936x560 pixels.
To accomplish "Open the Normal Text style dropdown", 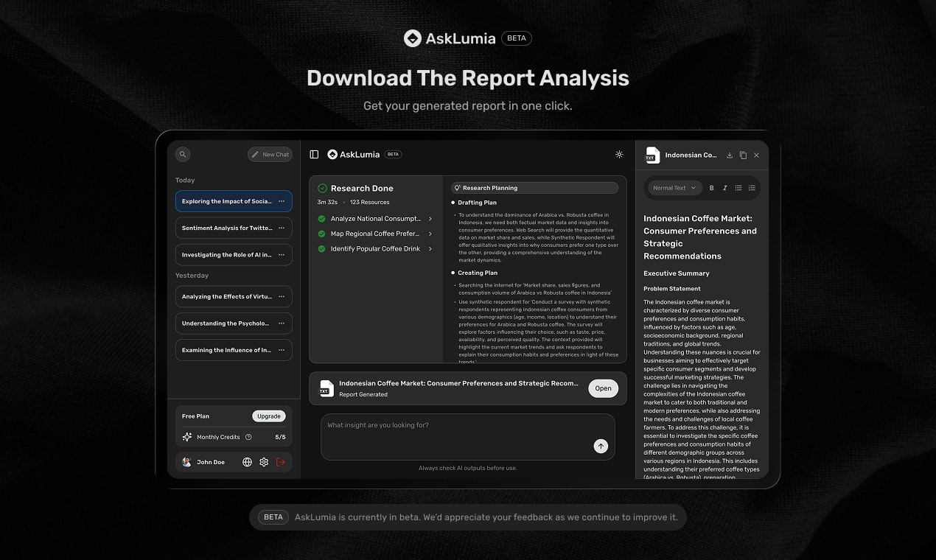I will [x=674, y=188].
